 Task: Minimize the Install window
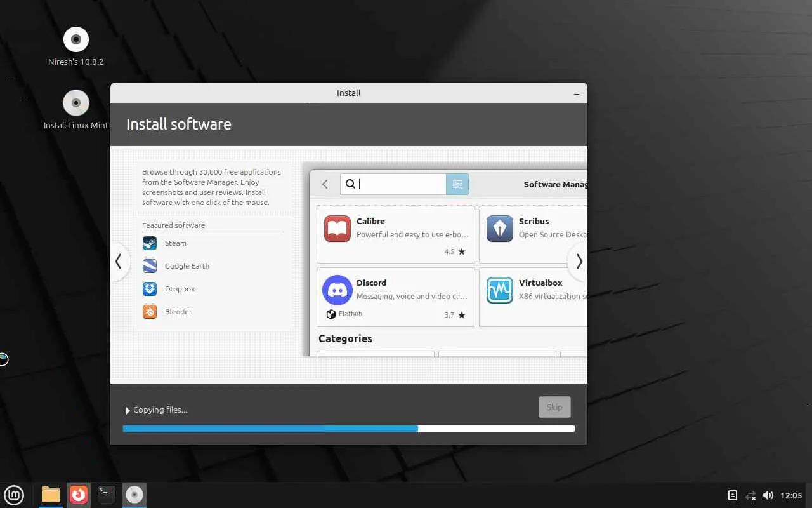pos(577,93)
